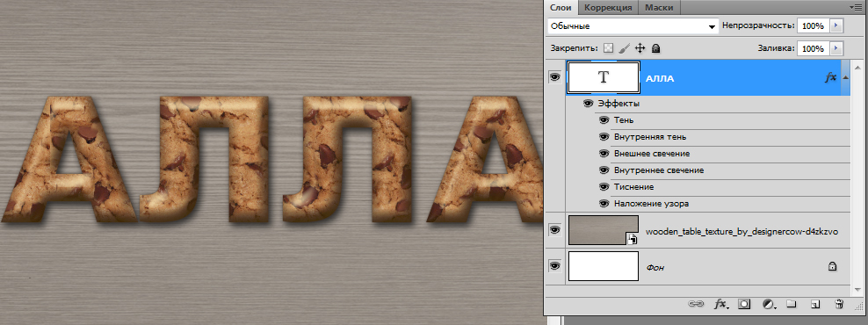Screen dimensions: 868x325
Task: Open the add layer style fx menu
Action: click(720, 303)
